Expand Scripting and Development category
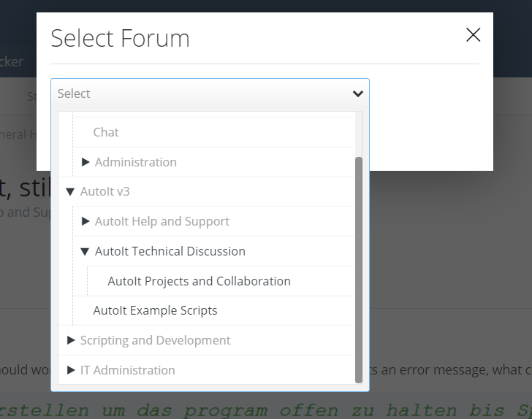 (71, 340)
